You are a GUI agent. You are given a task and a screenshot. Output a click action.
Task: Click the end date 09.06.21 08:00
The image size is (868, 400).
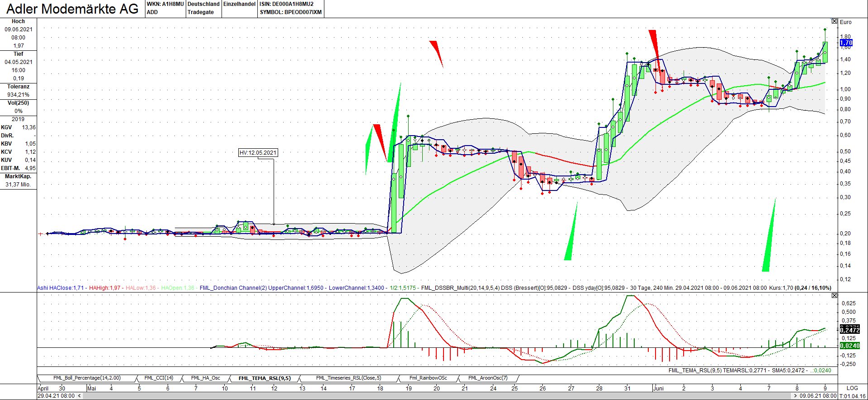click(x=818, y=396)
